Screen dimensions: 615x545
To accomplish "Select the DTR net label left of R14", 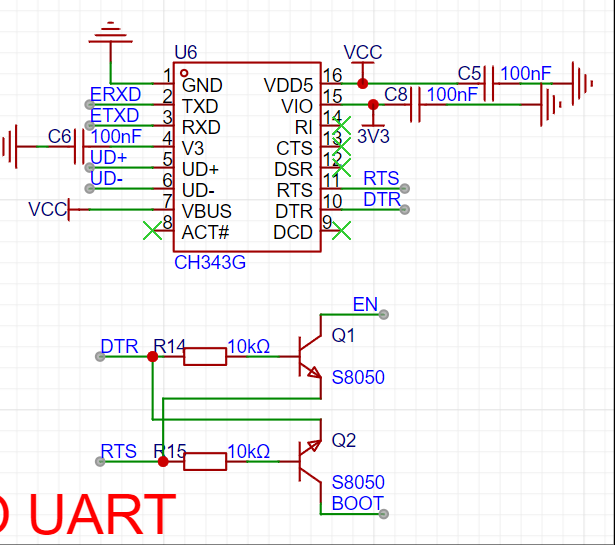I will 119,347.
